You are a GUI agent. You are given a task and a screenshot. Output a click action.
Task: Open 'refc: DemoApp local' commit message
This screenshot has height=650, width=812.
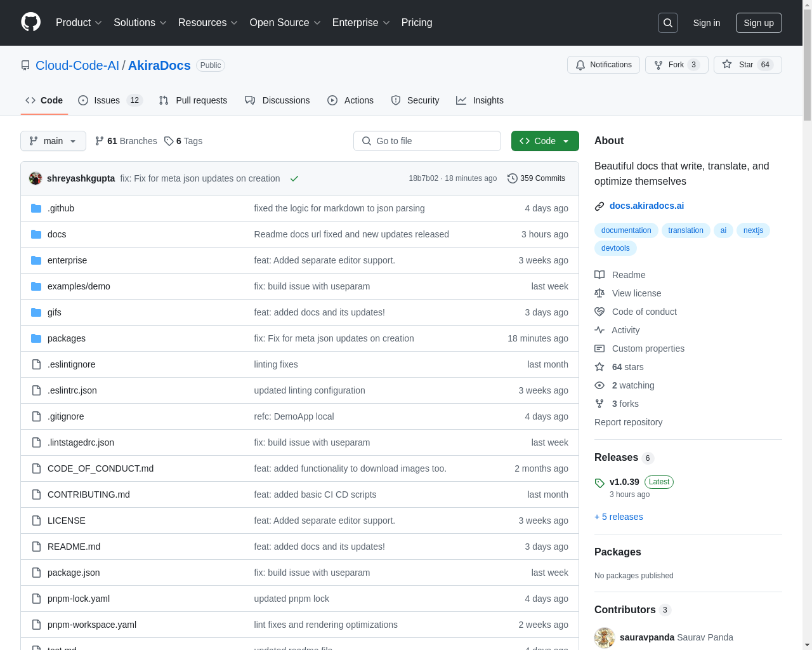click(294, 416)
